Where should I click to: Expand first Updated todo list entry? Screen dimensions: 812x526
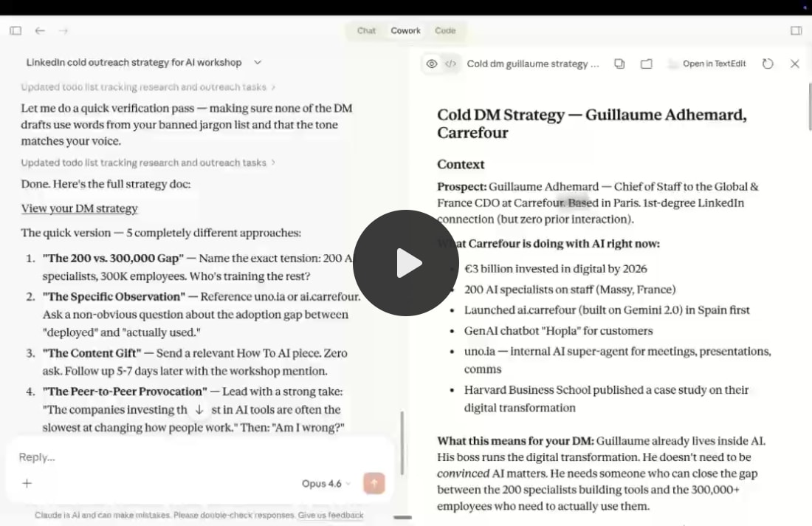point(148,87)
